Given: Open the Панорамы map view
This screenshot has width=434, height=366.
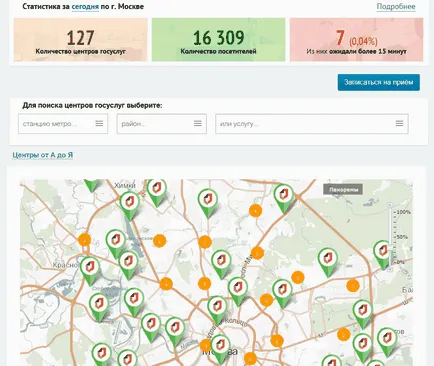Looking at the screenshot, I should point(343,190).
